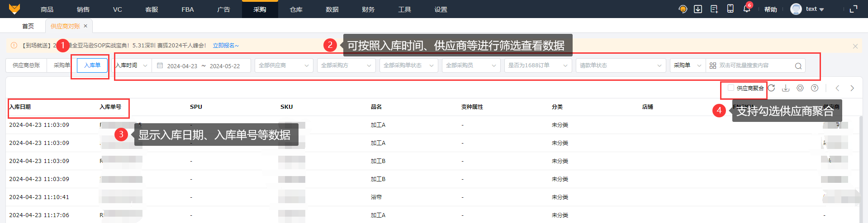Click the 浴帘 product name cell
Screen dimensions: 868x223
coord(376,197)
